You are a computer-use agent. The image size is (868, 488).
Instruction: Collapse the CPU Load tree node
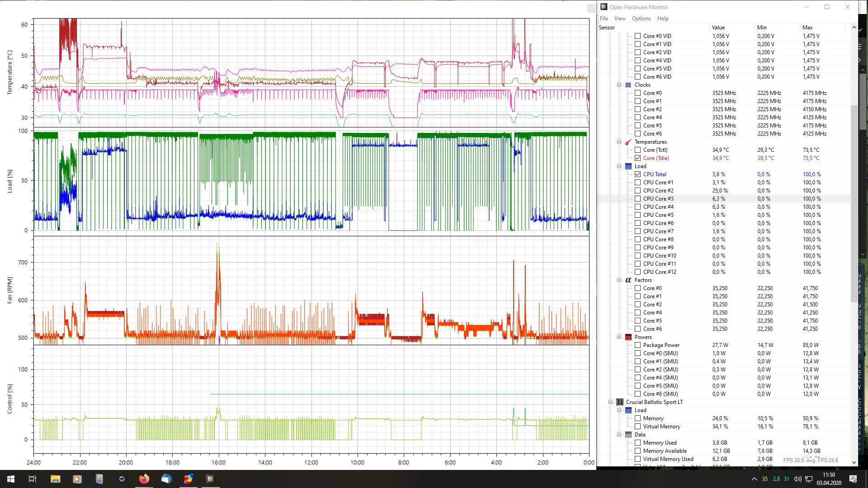pyautogui.click(x=619, y=166)
